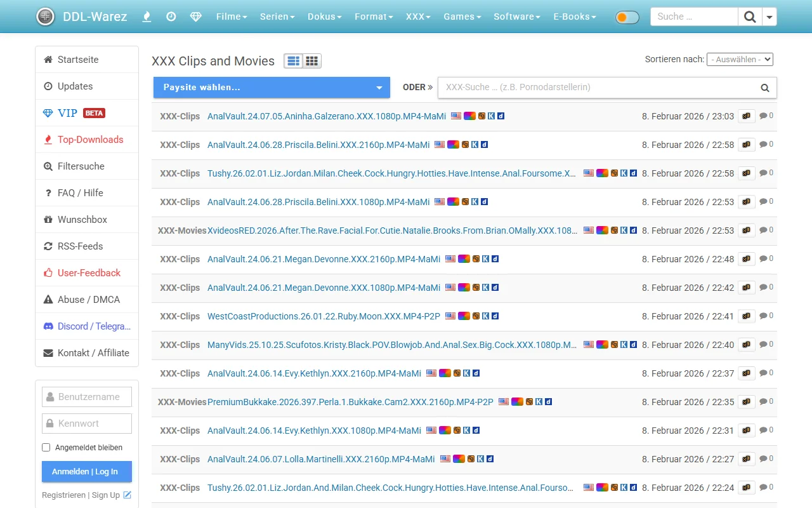Image resolution: width=812 pixels, height=508 pixels.
Task: Switch to list view next to XXX Clips heading
Action: (x=293, y=60)
